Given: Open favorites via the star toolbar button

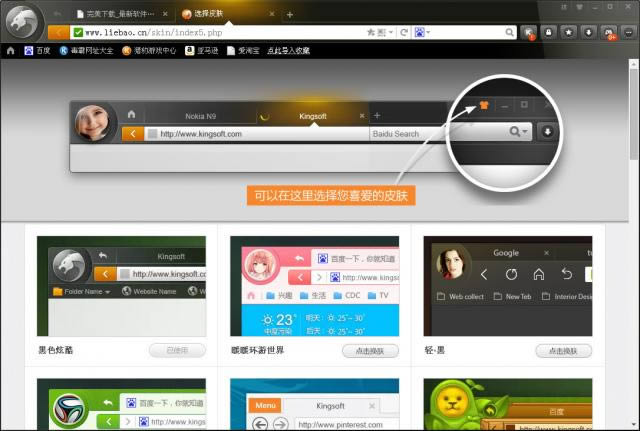Looking at the screenshot, I should [569, 32].
